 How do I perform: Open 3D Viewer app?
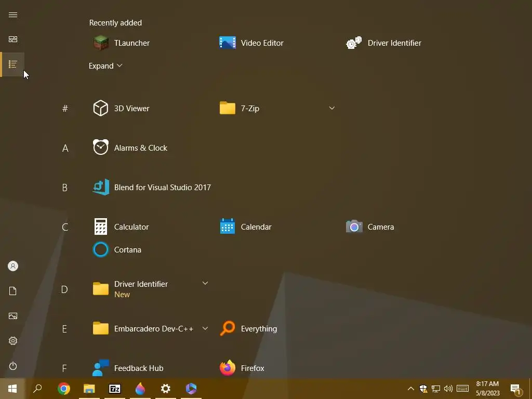tap(122, 108)
